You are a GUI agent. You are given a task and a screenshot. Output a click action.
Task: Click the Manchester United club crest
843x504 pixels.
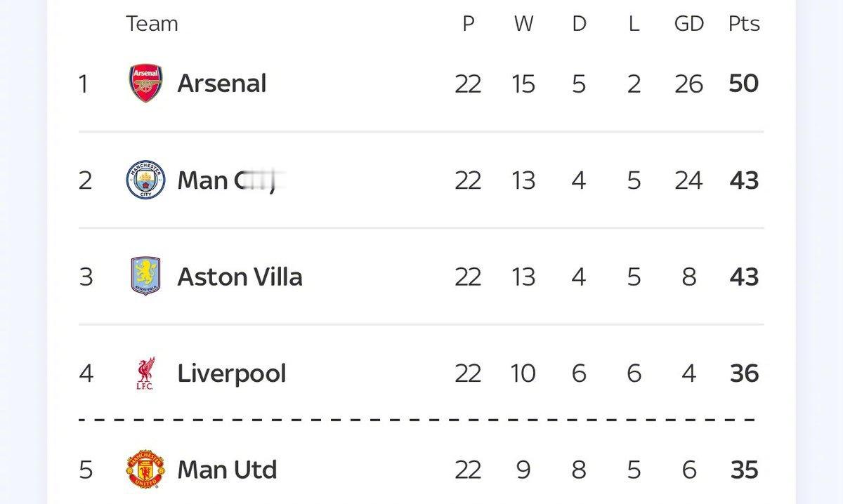(x=146, y=470)
